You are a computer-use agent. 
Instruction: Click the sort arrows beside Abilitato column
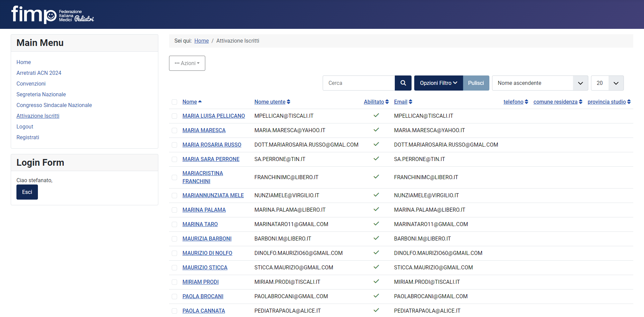[387, 102]
